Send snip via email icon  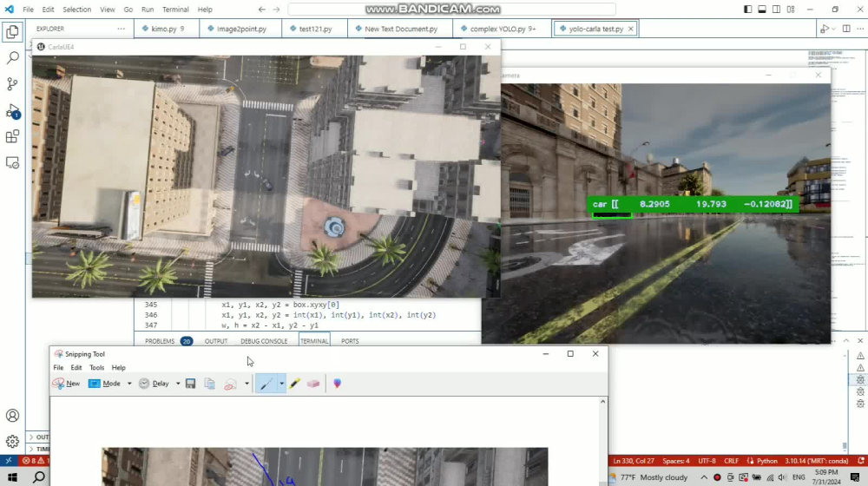tap(230, 384)
